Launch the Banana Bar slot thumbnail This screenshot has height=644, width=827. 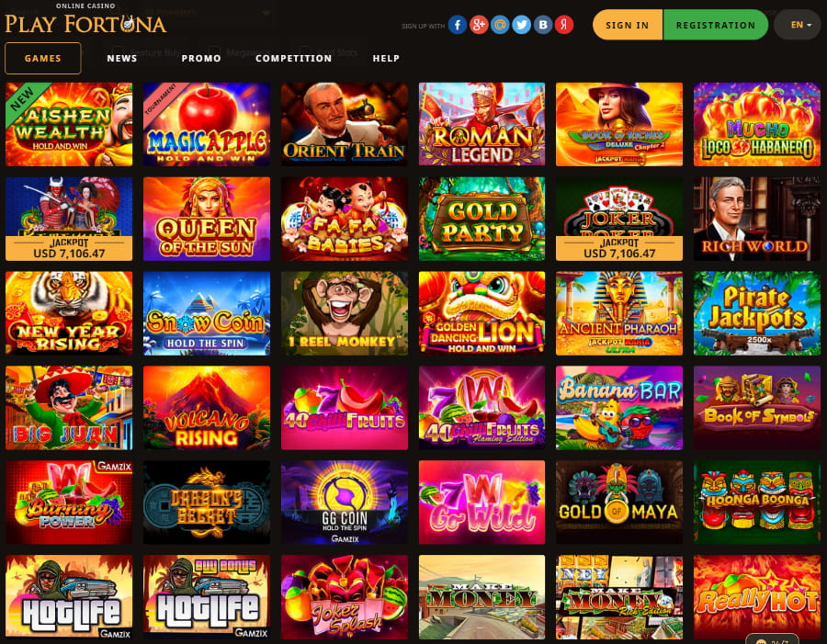pos(619,408)
